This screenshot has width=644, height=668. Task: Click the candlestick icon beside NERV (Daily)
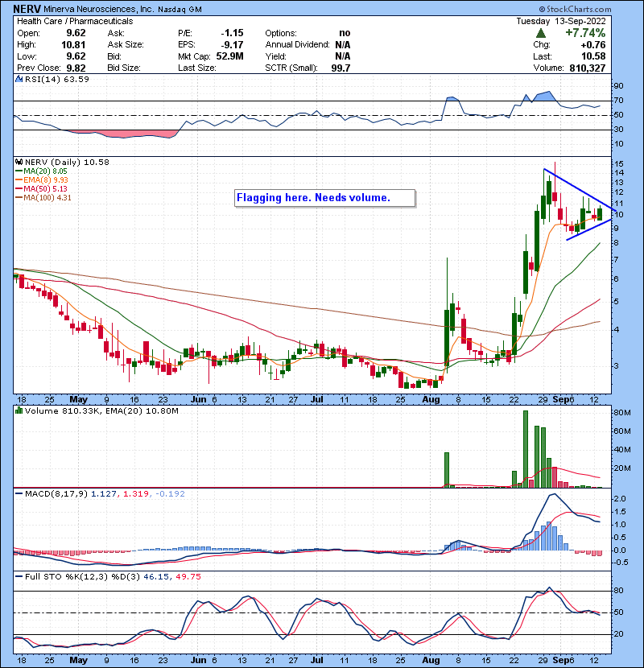[19, 162]
